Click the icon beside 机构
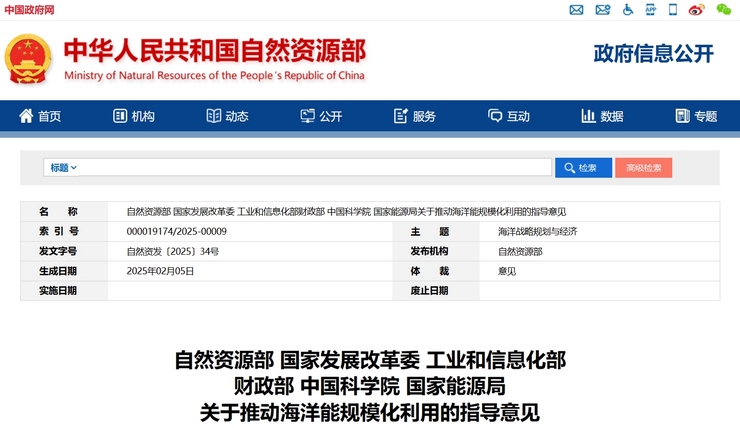Viewport: 740px width, 428px height. click(120, 116)
